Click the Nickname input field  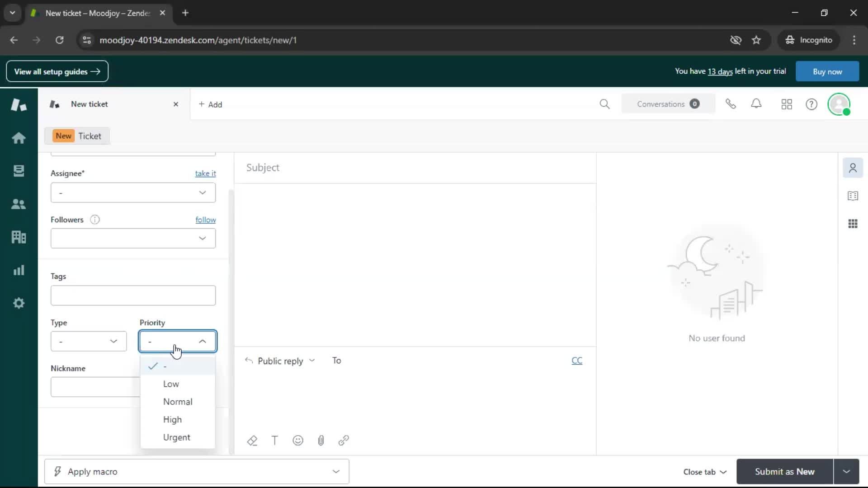[95, 387]
